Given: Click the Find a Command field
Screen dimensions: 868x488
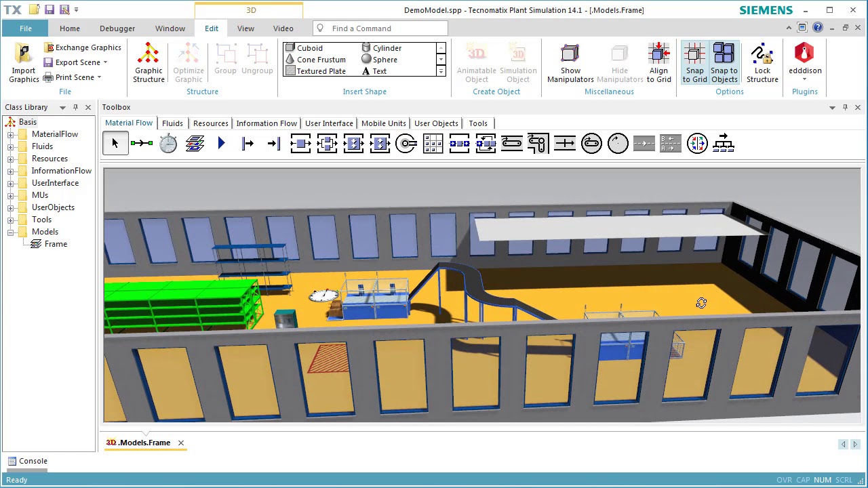Looking at the screenshot, I should [380, 28].
